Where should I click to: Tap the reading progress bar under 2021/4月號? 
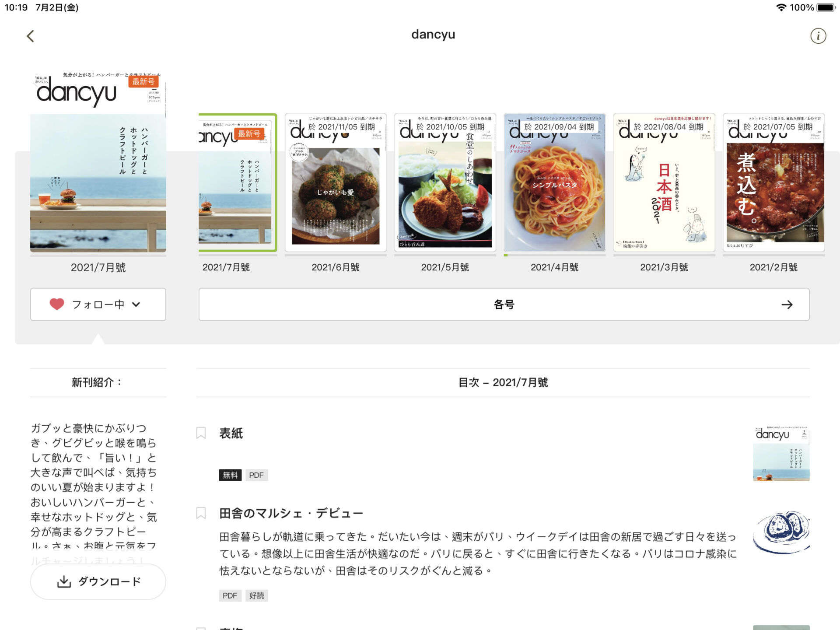pyautogui.click(x=554, y=255)
